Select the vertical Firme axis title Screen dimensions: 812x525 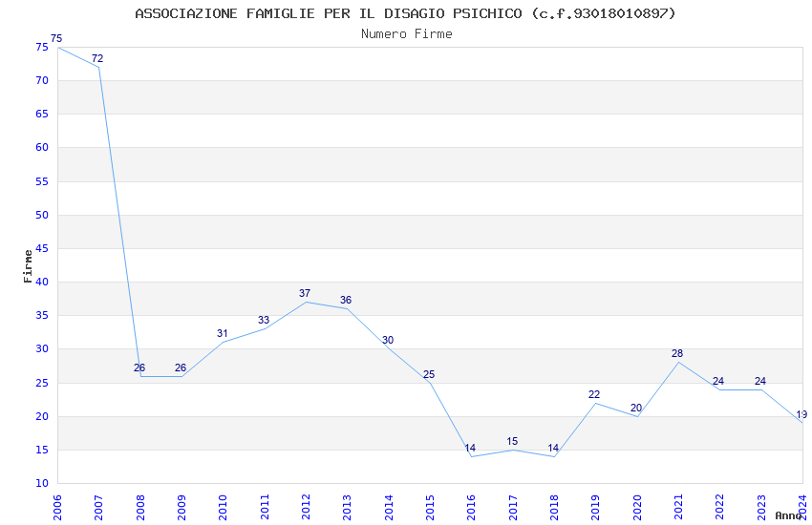coord(28,266)
